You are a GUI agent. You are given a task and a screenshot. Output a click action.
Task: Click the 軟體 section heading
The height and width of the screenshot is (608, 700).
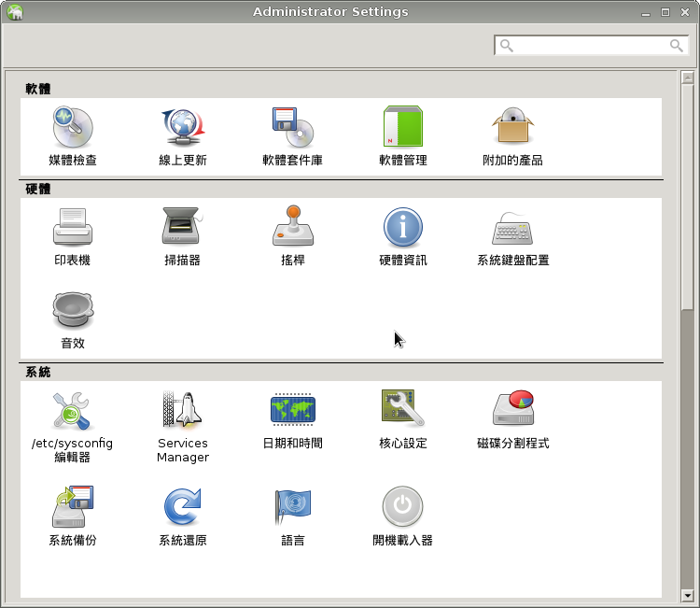pyautogui.click(x=38, y=89)
